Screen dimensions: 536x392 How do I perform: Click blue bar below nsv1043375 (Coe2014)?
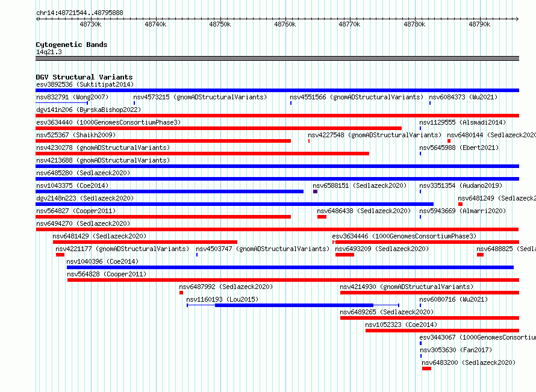[170, 191]
